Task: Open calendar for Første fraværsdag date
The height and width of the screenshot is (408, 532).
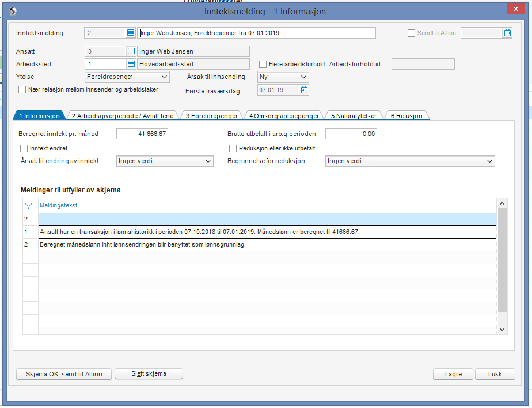Action: [305, 90]
